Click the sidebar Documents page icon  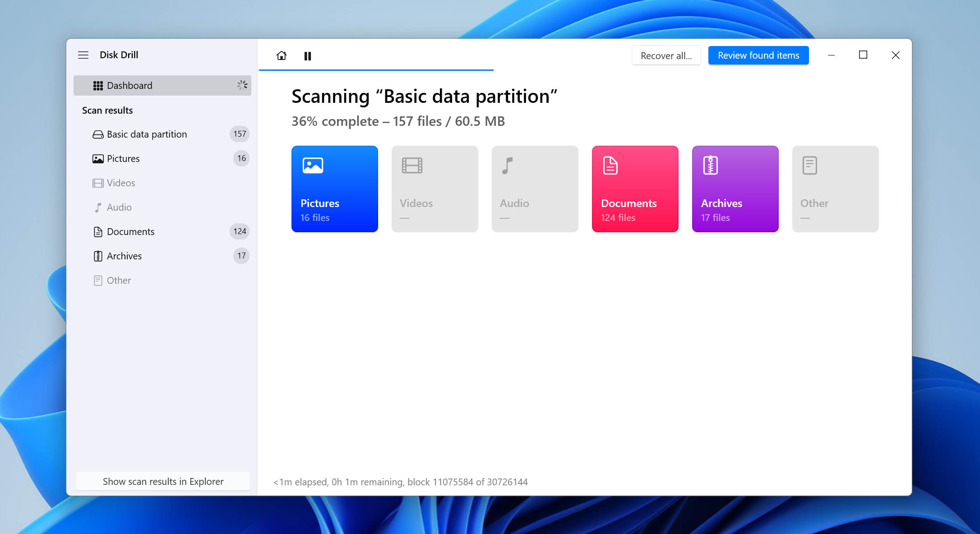click(98, 232)
